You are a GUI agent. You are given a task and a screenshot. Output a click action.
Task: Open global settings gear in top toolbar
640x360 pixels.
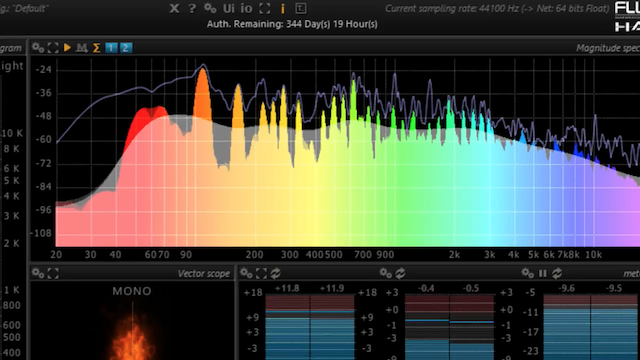tap(210, 8)
